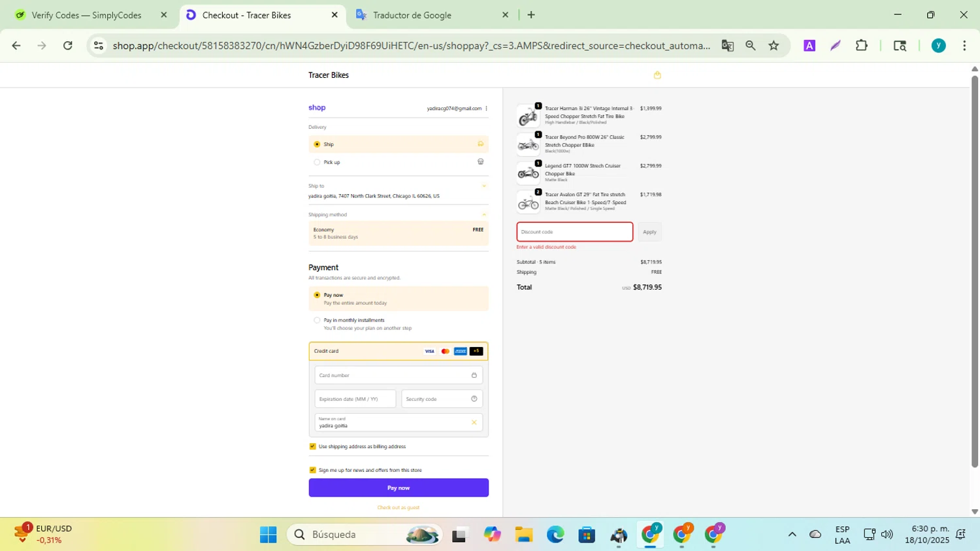Translate this page with address bar icon

point(727,45)
